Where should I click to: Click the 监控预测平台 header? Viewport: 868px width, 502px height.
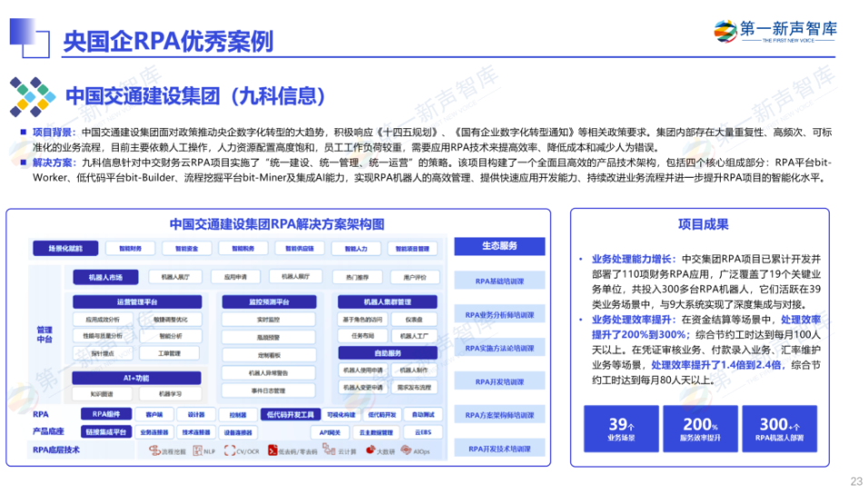coord(269,302)
